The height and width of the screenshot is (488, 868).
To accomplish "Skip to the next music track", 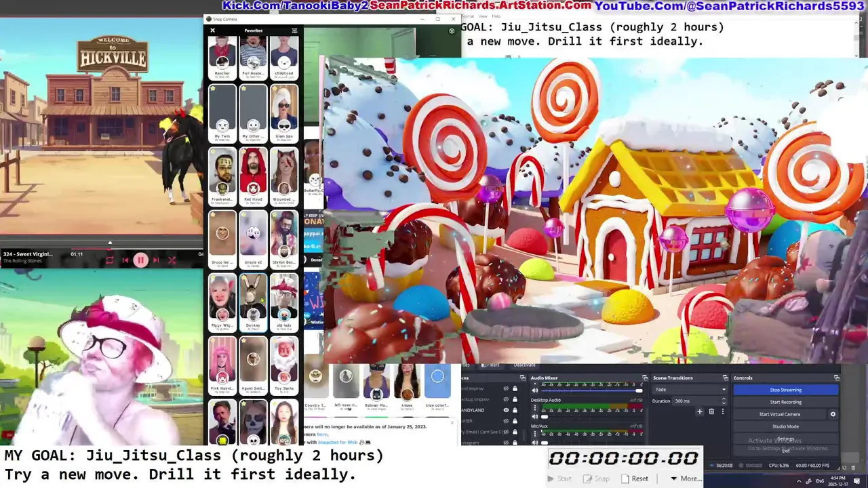I will [x=156, y=260].
